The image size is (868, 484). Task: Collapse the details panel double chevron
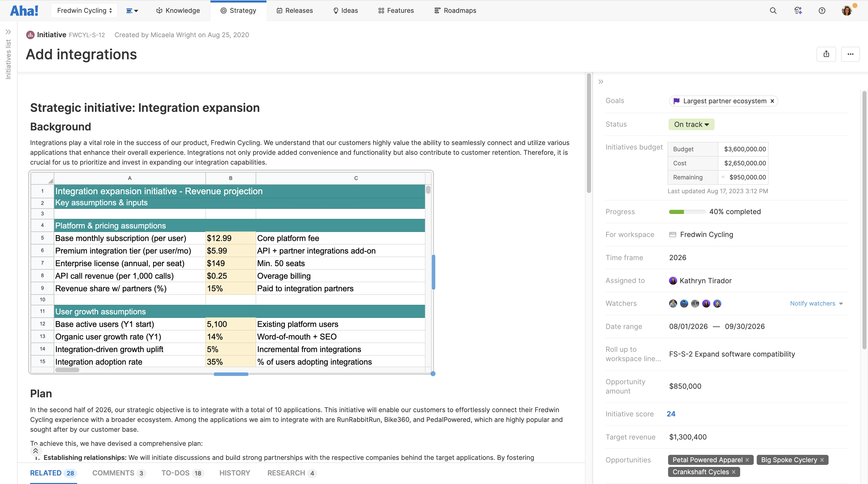tap(601, 82)
